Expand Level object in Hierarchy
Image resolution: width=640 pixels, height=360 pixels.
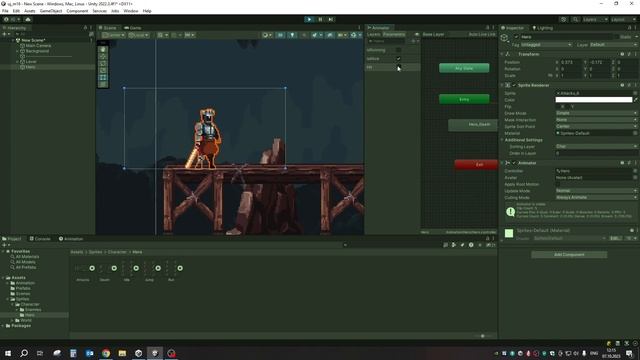coord(18,62)
